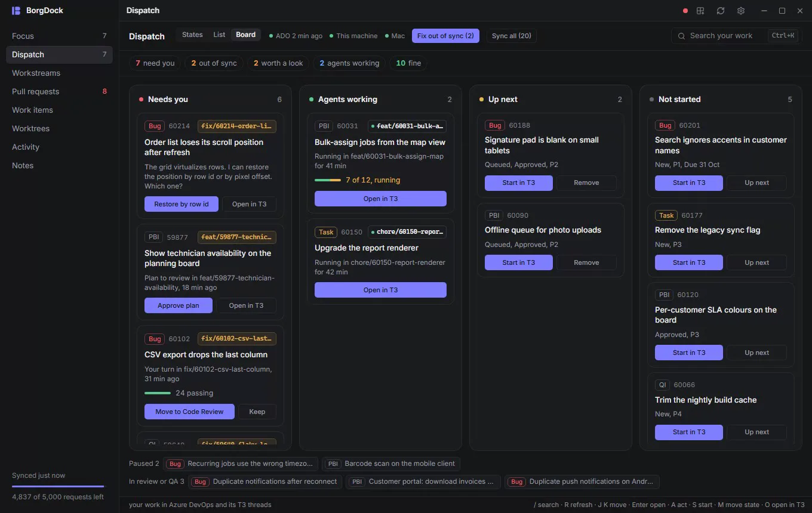The width and height of the screenshot is (812, 513).
Task: Click "Approve plan" on the technician availability card
Action: pyautogui.click(x=179, y=305)
